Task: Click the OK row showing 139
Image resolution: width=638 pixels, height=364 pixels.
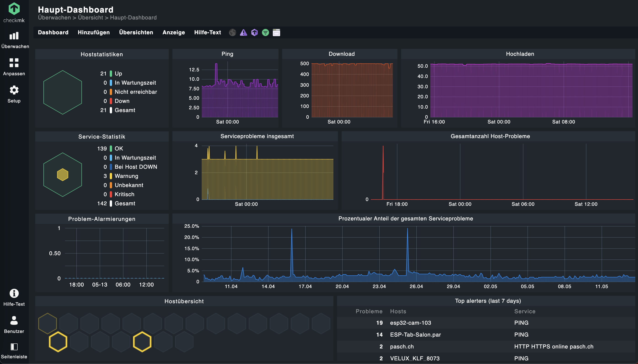Action: pos(110,148)
